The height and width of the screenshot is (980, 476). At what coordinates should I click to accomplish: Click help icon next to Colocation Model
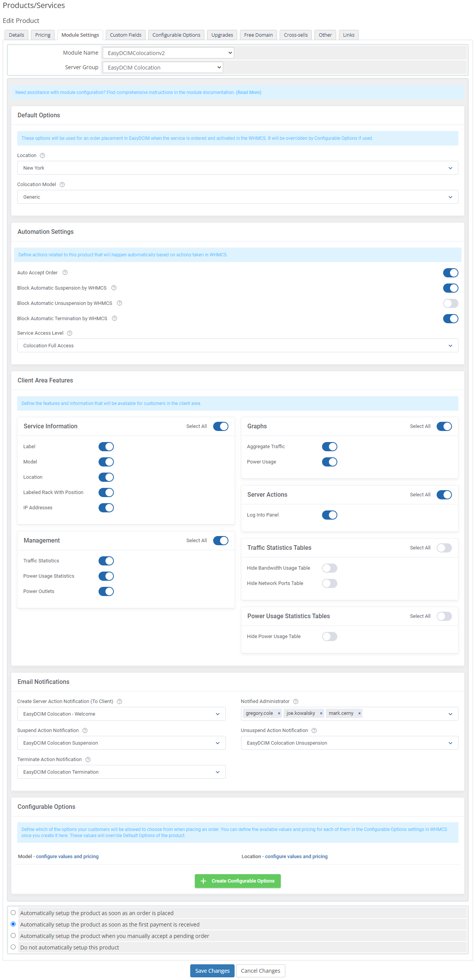62,185
